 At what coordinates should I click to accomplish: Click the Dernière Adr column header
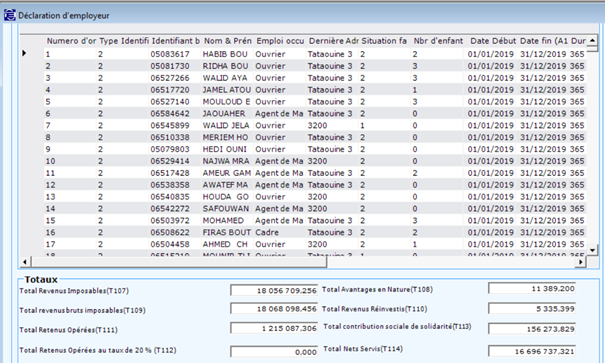[x=333, y=41]
